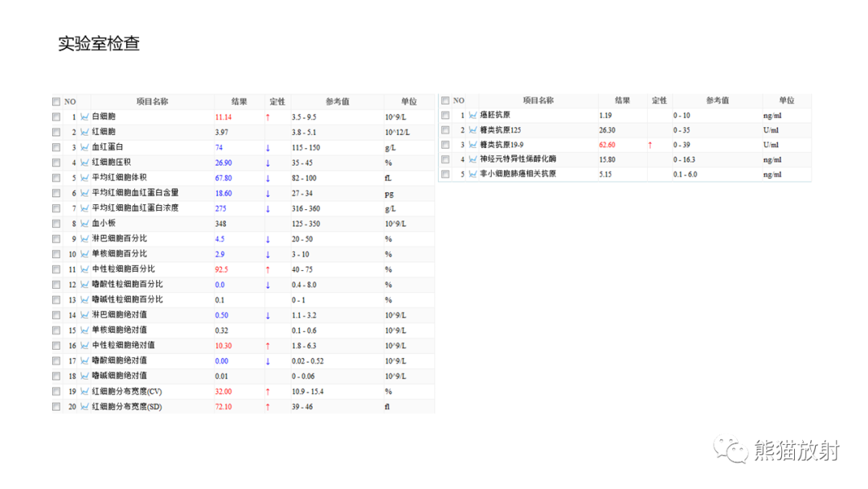Select result value 15.80
868x489 pixels.
[608, 159]
